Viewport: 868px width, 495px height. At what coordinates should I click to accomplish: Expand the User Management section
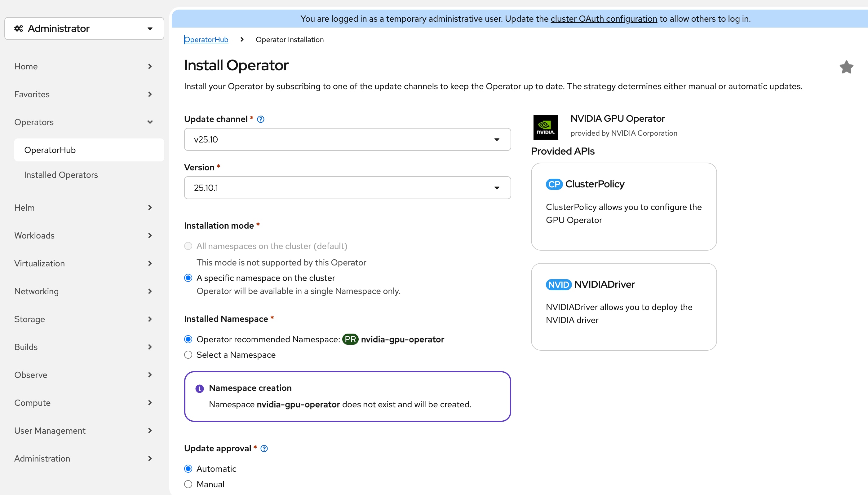coord(84,431)
